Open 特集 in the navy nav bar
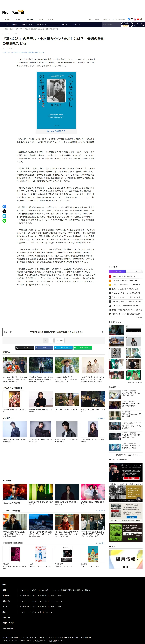The image size is (145, 644). tap(6, 25)
